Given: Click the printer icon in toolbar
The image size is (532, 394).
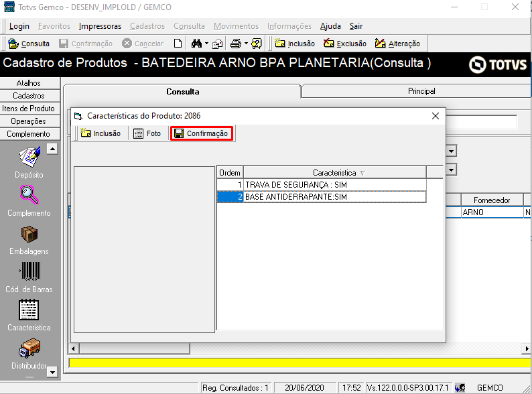Looking at the screenshot, I should pos(236,44).
